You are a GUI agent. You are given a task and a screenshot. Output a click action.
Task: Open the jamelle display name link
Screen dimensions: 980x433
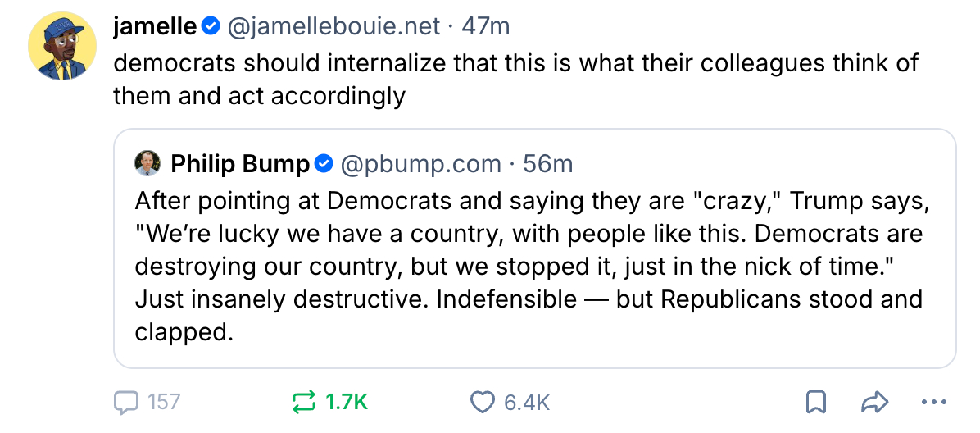click(155, 27)
